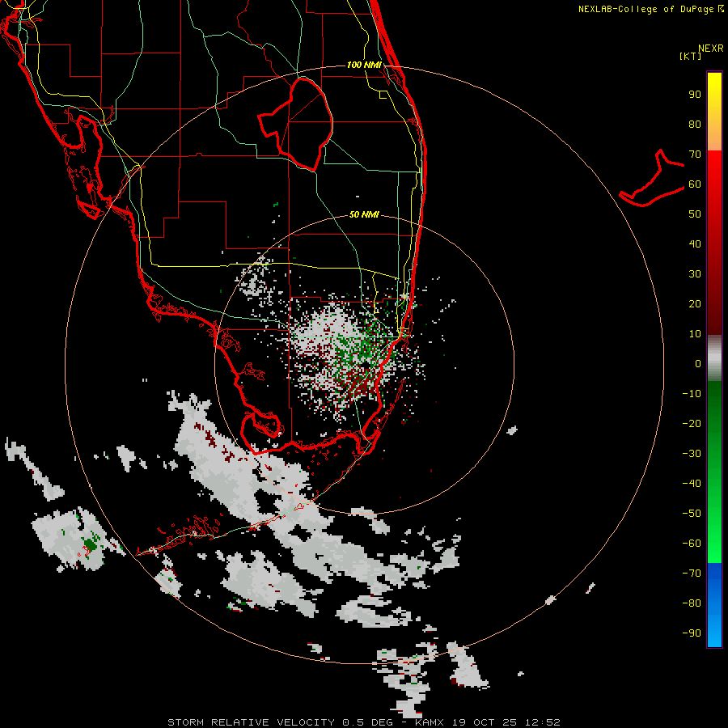This screenshot has width=728, height=728.
Task: Click the gray zero-velocity segment of color bar
Action: [x=714, y=358]
